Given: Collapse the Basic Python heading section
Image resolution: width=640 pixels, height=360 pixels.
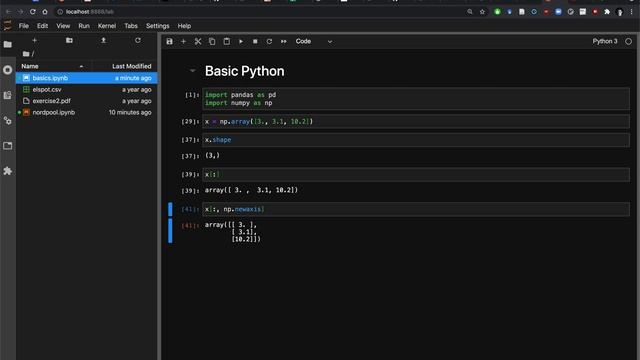Looking at the screenshot, I should coord(192,71).
